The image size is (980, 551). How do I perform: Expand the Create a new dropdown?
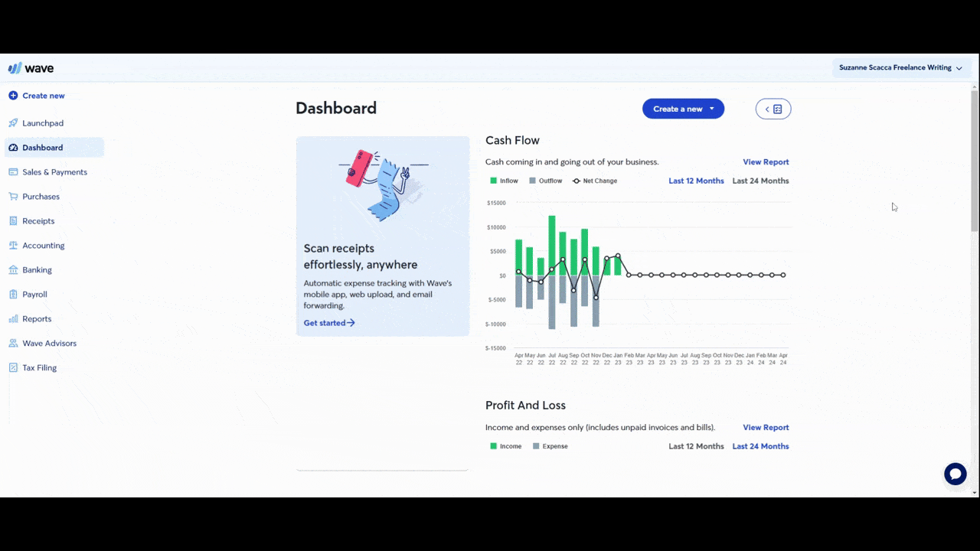click(683, 109)
